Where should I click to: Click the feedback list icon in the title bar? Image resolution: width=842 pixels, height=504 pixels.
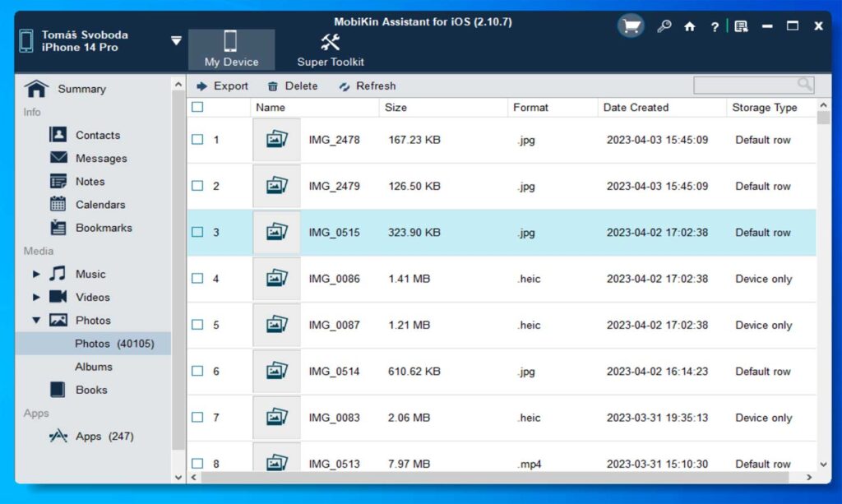[741, 26]
